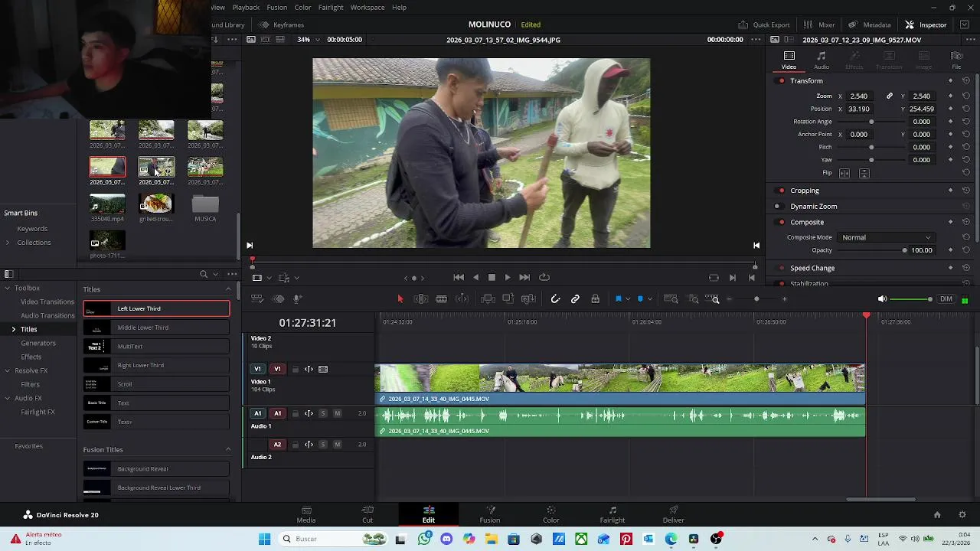The image size is (980, 551).
Task: Jump to first frame in viewer
Action: [x=459, y=278]
